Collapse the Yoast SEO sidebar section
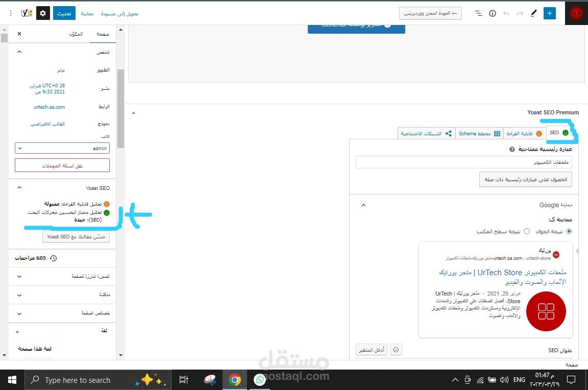 [19, 187]
